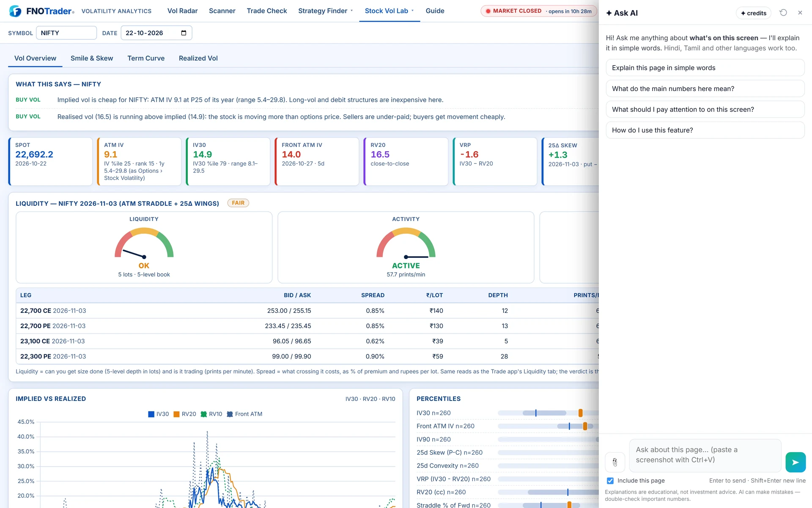Expand the Strategy Finder menu
Viewport: 812px width, 508px height.
pyautogui.click(x=325, y=11)
